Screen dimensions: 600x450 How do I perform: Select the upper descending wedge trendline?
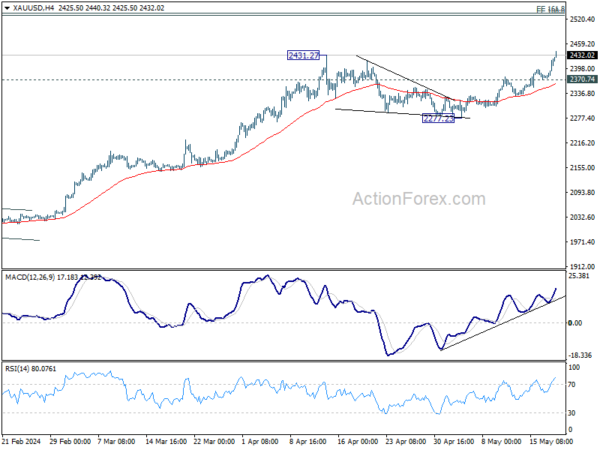coord(406,78)
